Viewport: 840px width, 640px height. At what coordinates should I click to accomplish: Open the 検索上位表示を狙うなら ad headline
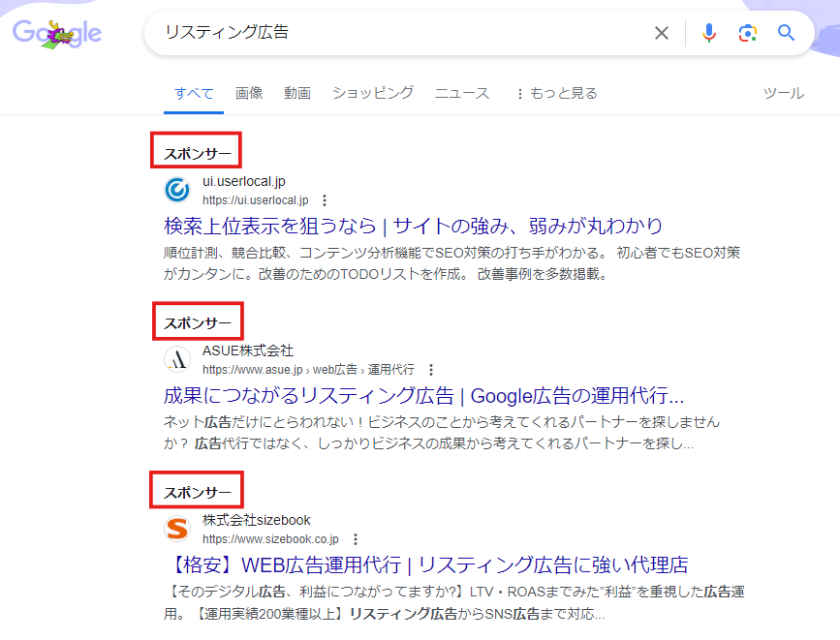(x=413, y=226)
